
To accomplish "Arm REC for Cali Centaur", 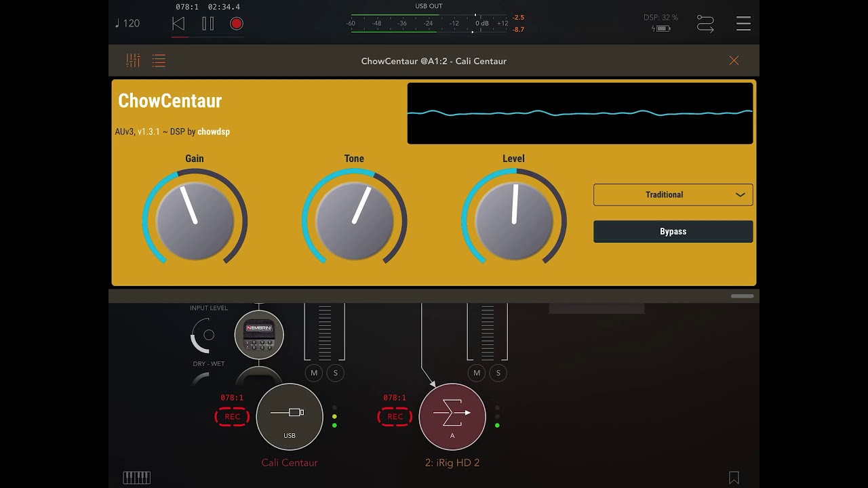I will pyautogui.click(x=232, y=417).
